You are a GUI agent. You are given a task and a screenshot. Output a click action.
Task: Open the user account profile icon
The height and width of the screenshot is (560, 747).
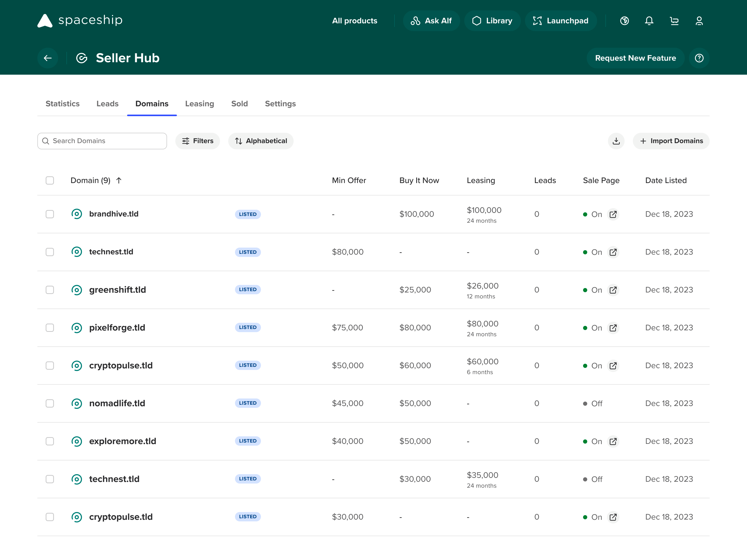coord(699,21)
